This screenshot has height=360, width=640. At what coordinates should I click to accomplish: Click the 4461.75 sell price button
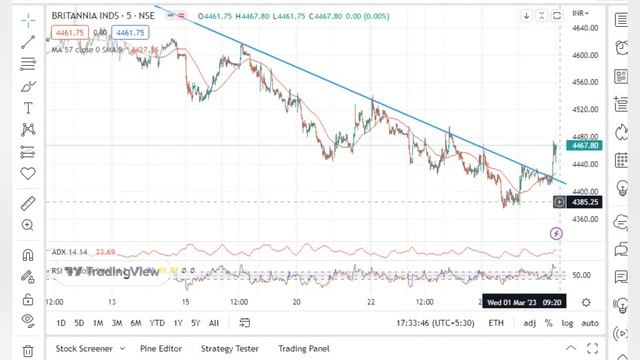pyautogui.click(x=70, y=33)
